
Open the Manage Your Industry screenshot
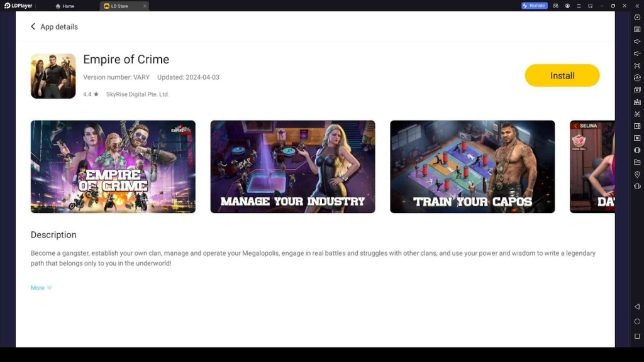(x=292, y=167)
